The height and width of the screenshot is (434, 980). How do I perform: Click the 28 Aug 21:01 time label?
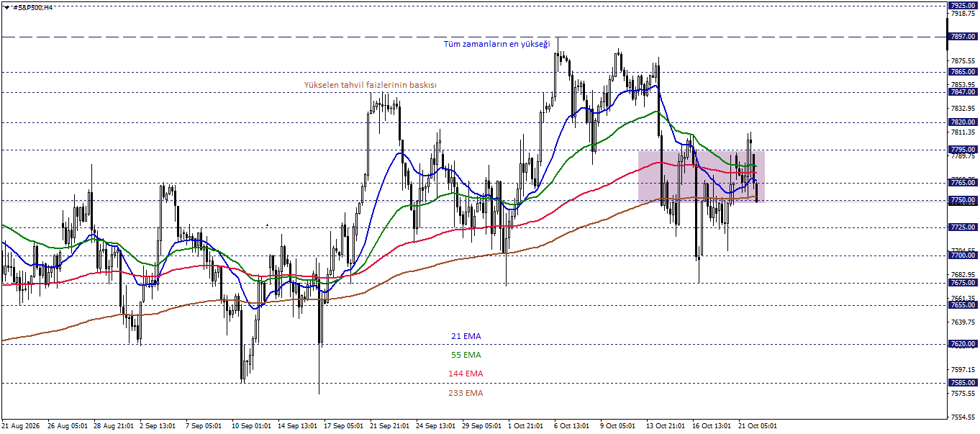pyautogui.click(x=113, y=426)
